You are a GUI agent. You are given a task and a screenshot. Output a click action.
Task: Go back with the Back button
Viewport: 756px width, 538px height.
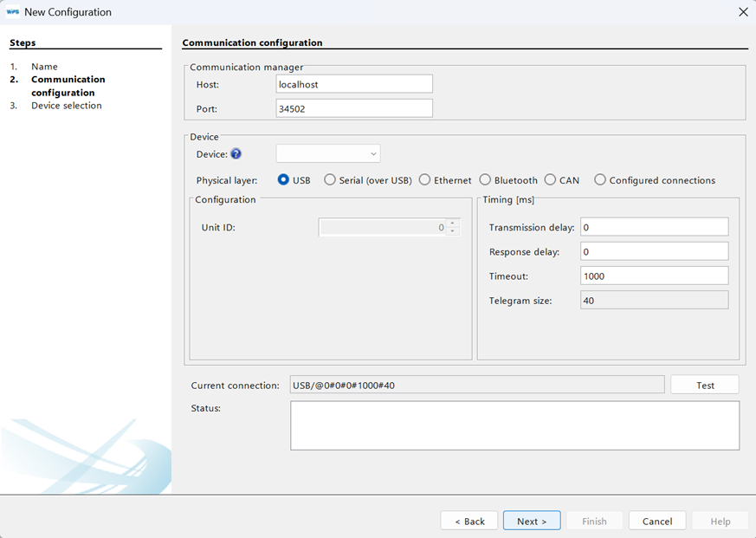pyautogui.click(x=468, y=521)
